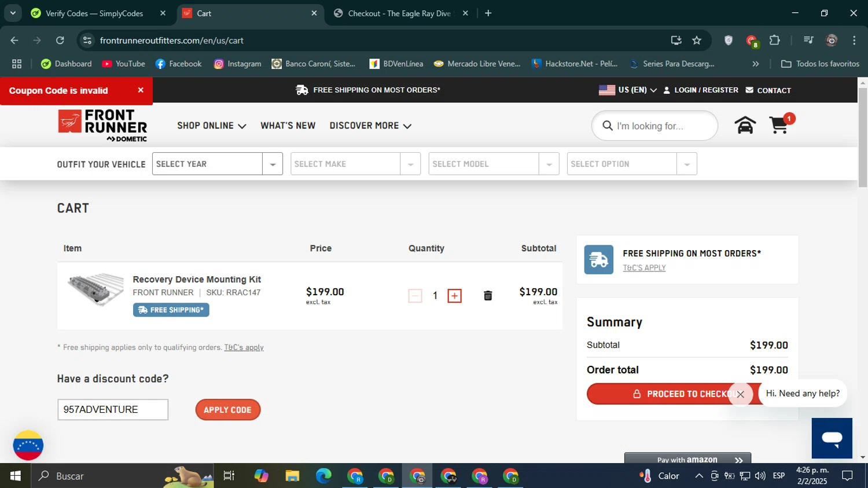Open Recovery Device Mounting Kit thumbnail

click(x=95, y=289)
